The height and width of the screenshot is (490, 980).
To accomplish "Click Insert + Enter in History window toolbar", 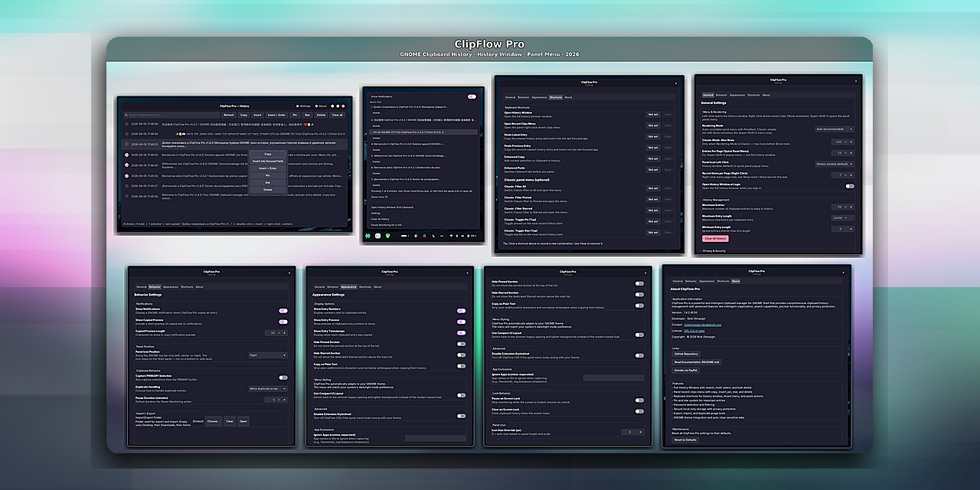I will point(276,115).
